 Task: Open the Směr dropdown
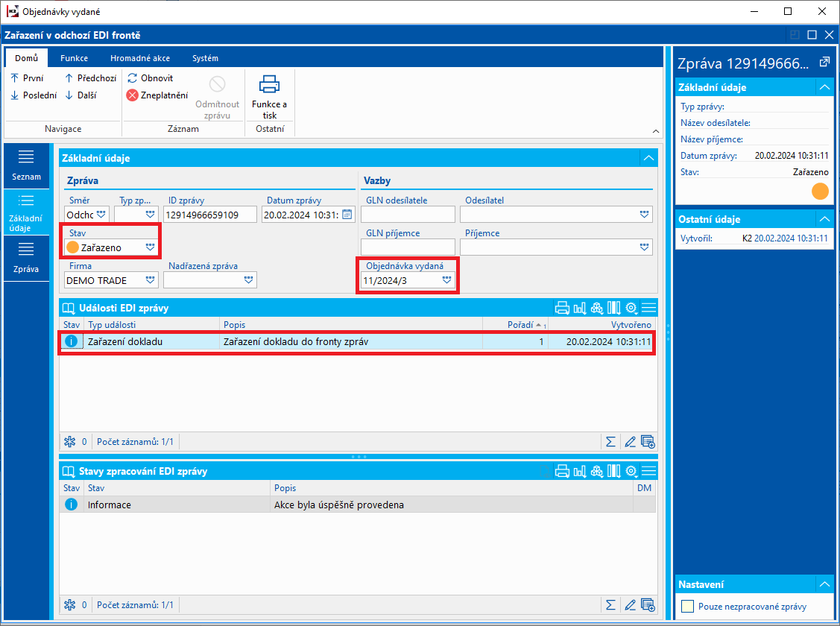[101, 215]
